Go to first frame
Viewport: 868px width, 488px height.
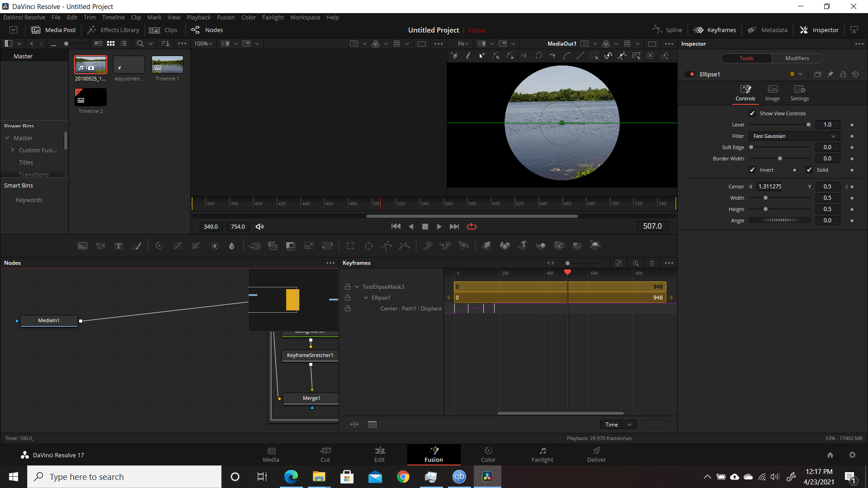pos(396,226)
